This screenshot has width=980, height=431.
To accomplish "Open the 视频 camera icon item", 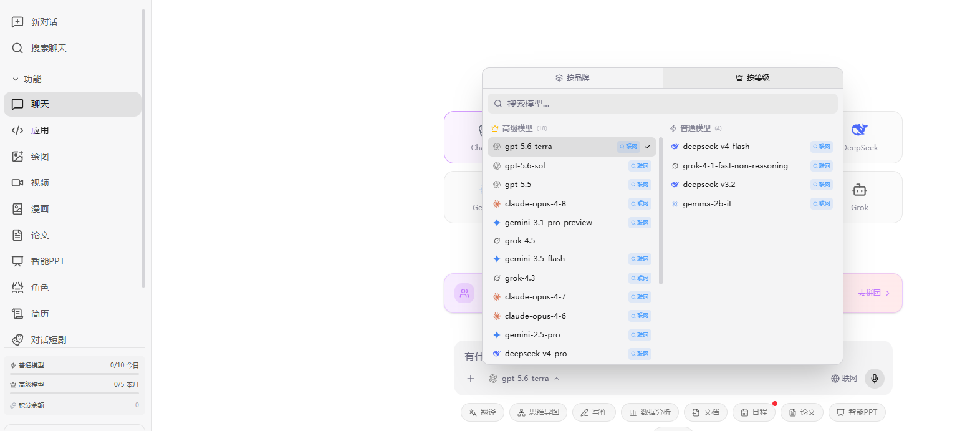I will (x=17, y=183).
